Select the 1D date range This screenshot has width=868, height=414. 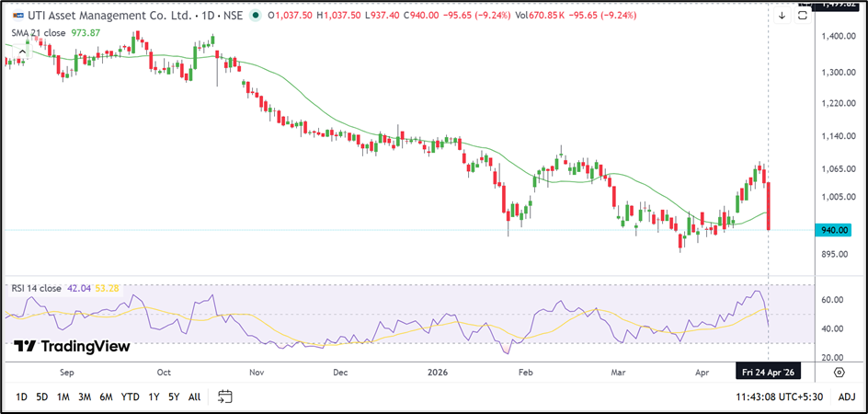21,397
